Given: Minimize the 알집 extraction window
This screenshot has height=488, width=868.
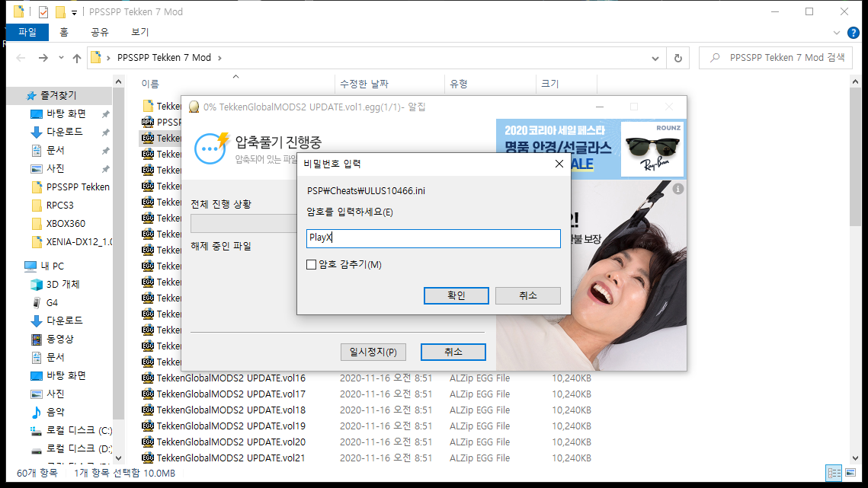Looking at the screenshot, I should (600, 107).
